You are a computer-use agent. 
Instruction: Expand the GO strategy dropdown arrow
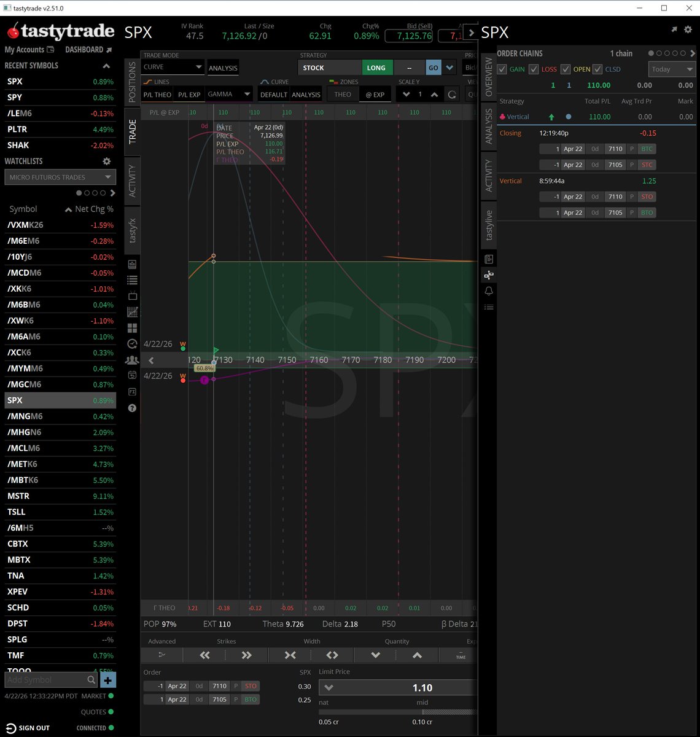449,68
